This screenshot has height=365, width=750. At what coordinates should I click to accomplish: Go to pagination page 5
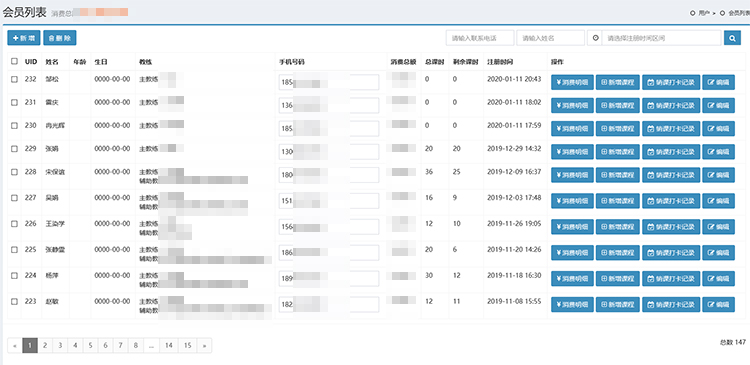(x=90, y=345)
